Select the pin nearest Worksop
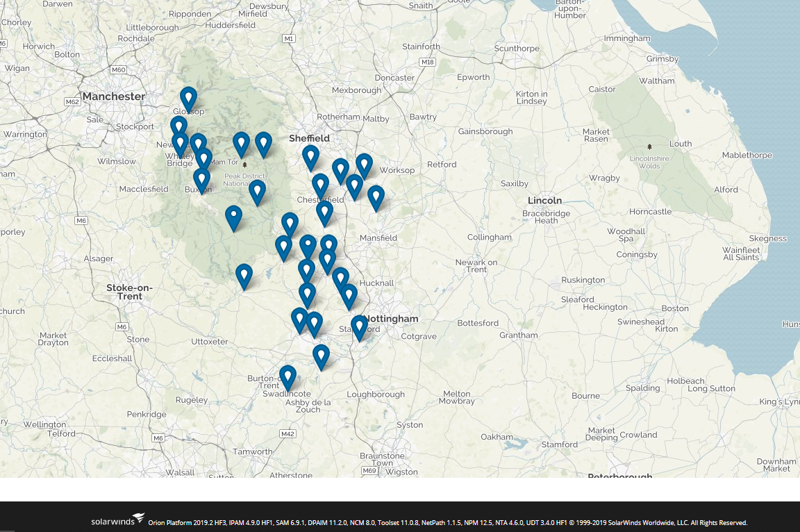Screen dimensions: 800x532 tap(364, 166)
